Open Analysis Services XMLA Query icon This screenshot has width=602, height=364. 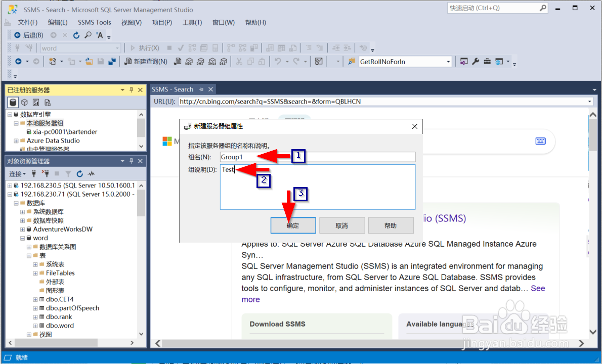click(x=212, y=61)
